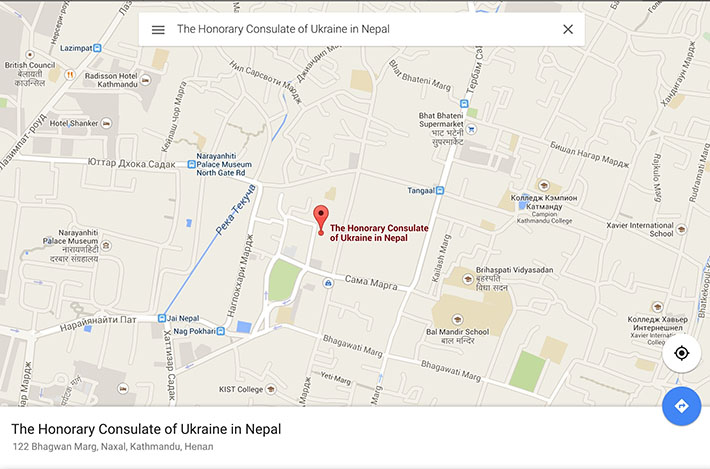
Task: Click the Tangaal shop icon
Action: pos(440,190)
